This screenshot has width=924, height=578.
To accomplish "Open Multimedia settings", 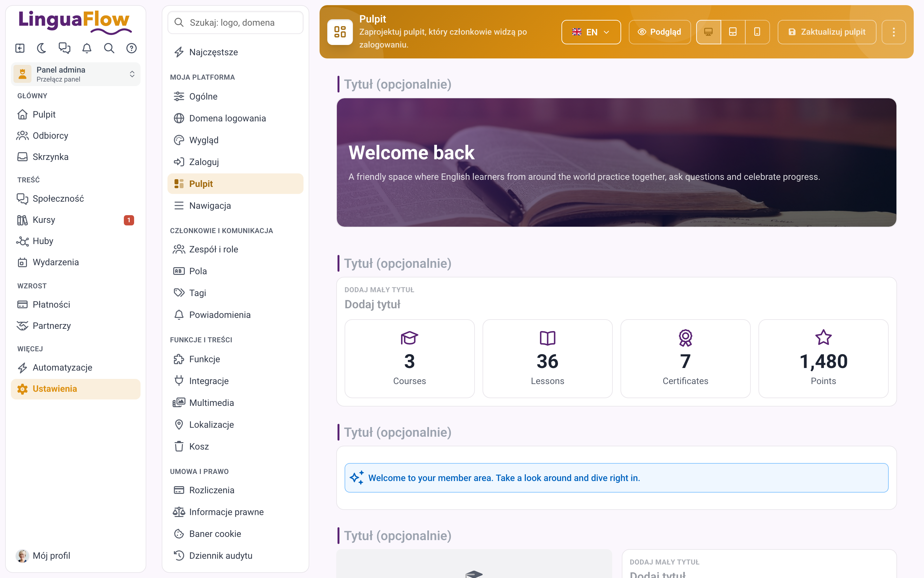I will tap(235, 403).
